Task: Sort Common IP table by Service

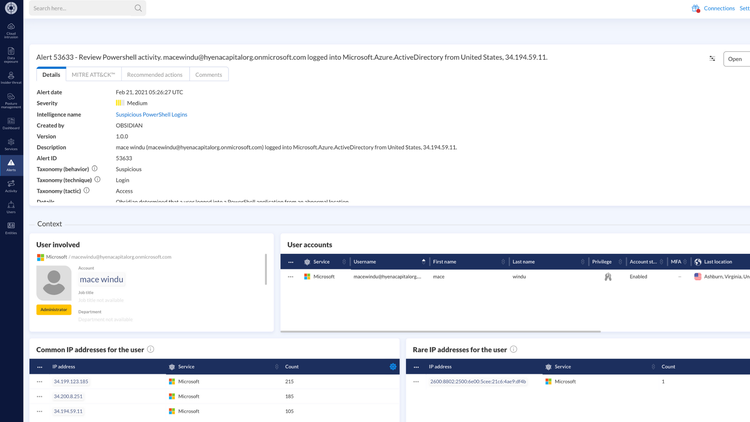Action: (276, 366)
